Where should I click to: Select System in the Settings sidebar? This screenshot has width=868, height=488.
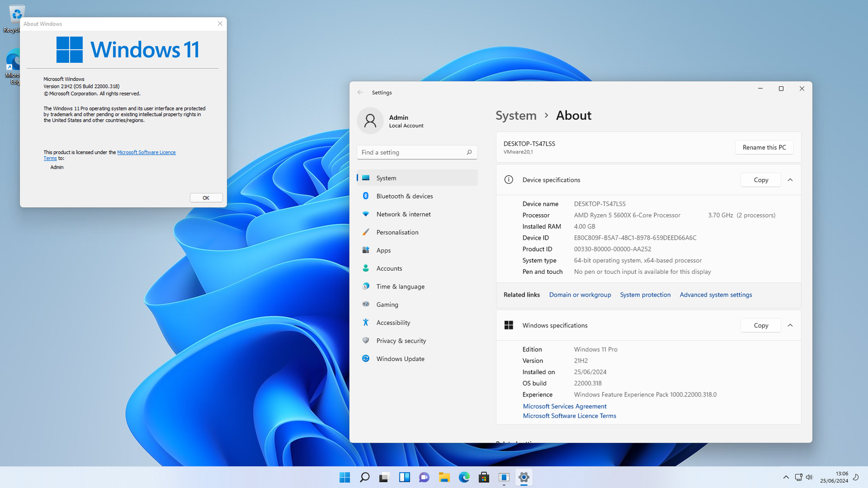click(417, 178)
